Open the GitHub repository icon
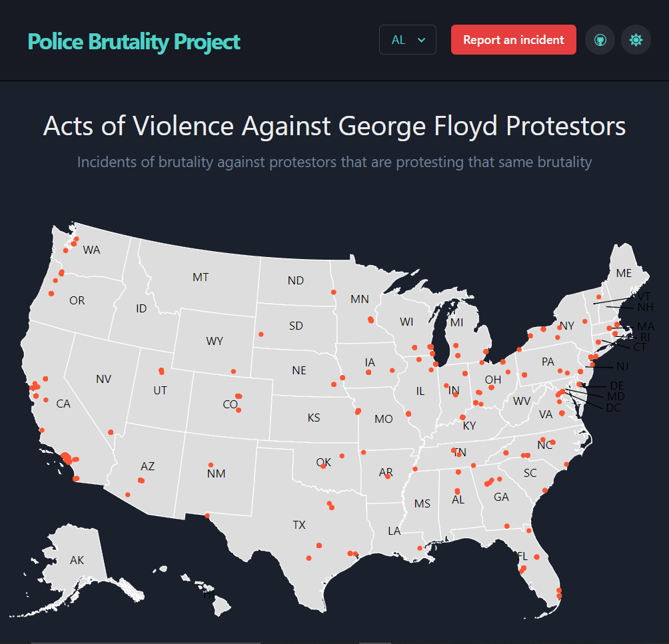Image resolution: width=669 pixels, height=644 pixels. (600, 40)
